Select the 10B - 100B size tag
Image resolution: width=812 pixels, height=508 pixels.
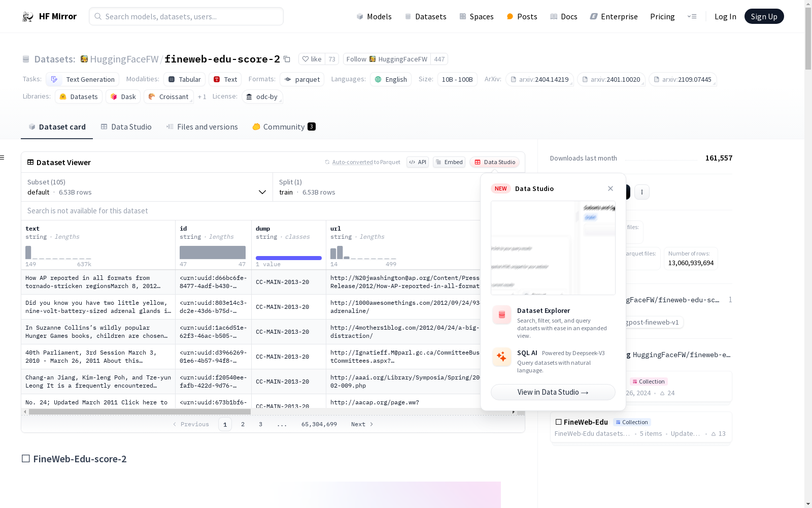(x=457, y=79)
